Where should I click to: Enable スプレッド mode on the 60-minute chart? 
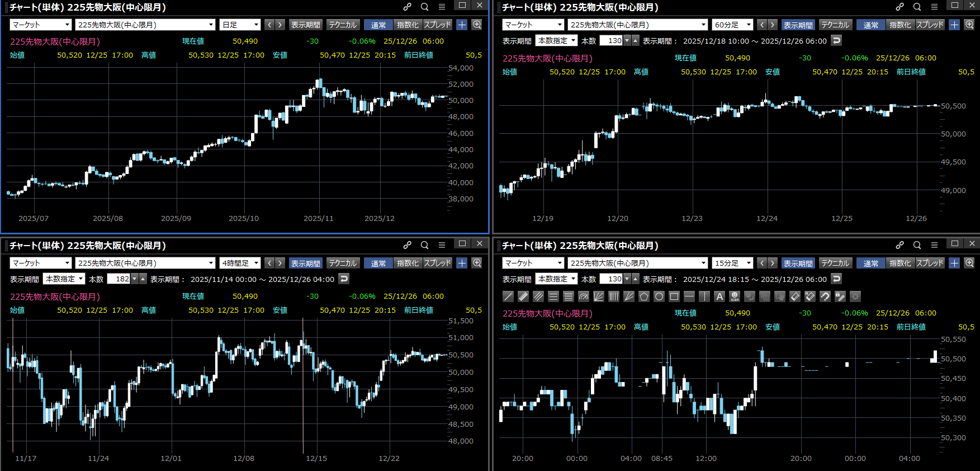point(930,25)
